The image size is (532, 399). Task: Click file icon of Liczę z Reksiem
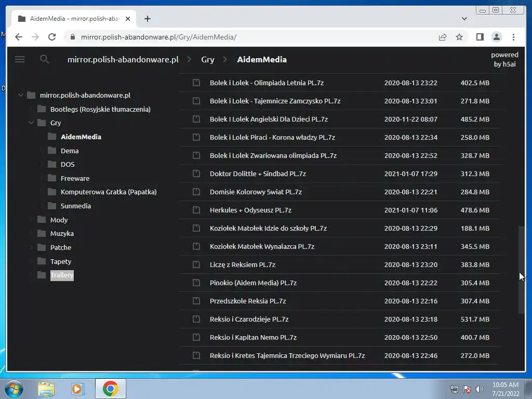pos(196,264)
